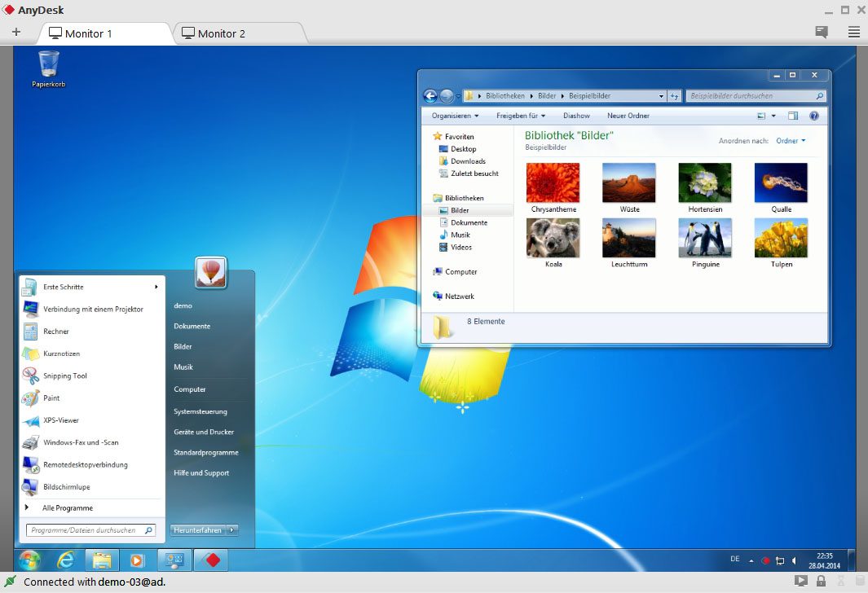Viewport: 868px width, 593px height.
Task: Click 'Diashow' in the Explorer toolbar
Action: 576,116
